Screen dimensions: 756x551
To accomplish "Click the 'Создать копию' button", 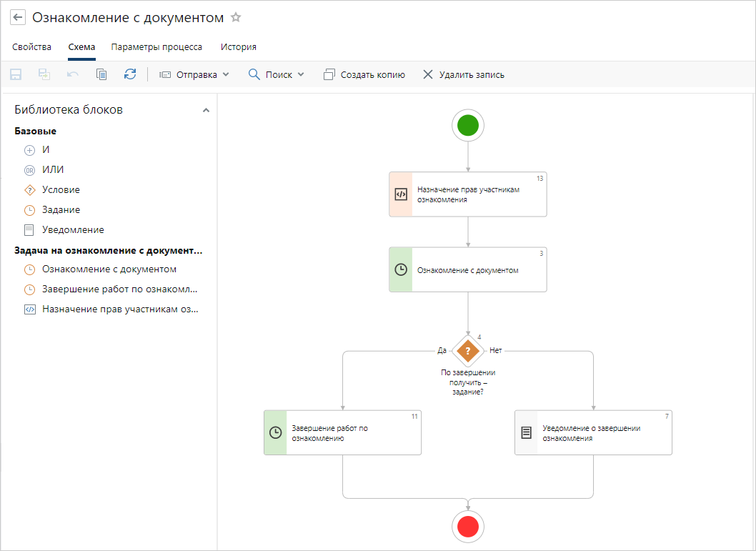I will 364,74.
